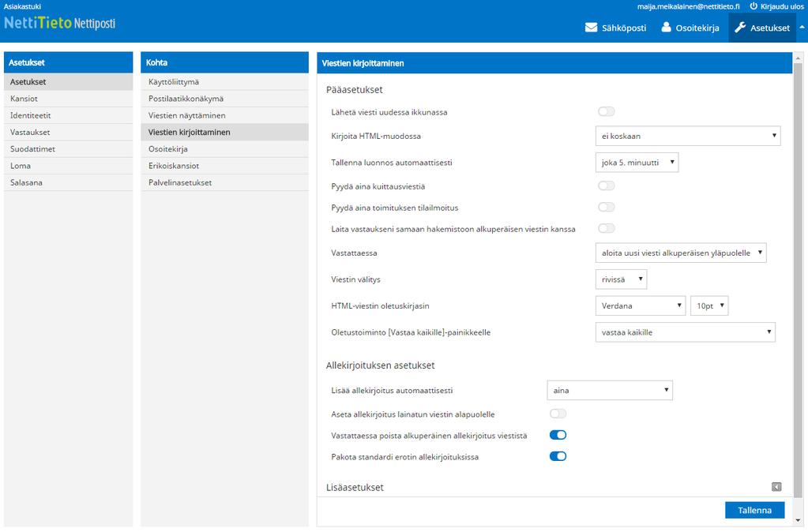Open Palvelinasetukset section
Screen dimensions: 808x532
click(x=224, y=182)
